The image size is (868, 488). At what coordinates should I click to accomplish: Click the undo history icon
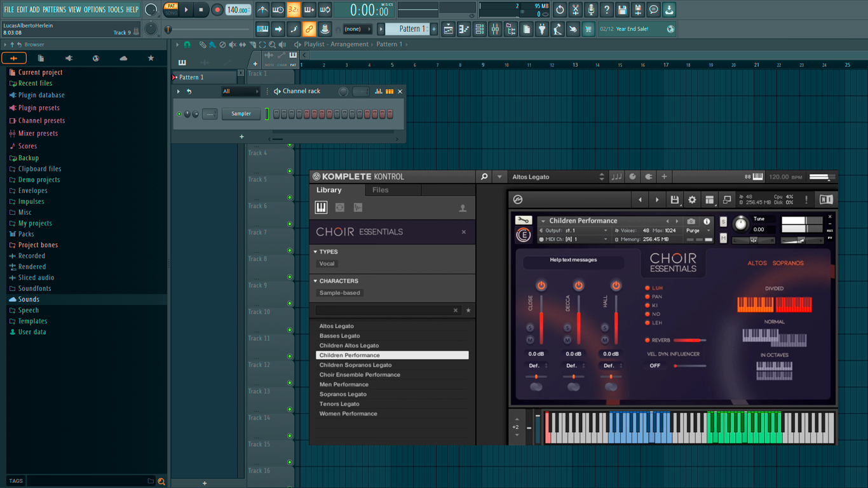[x=560, y=10]
